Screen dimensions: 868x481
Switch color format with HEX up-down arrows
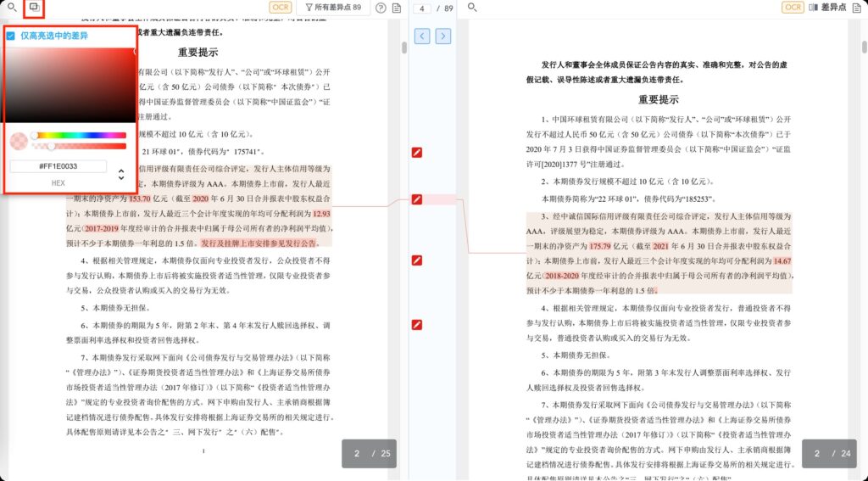[x=120, y=174]
